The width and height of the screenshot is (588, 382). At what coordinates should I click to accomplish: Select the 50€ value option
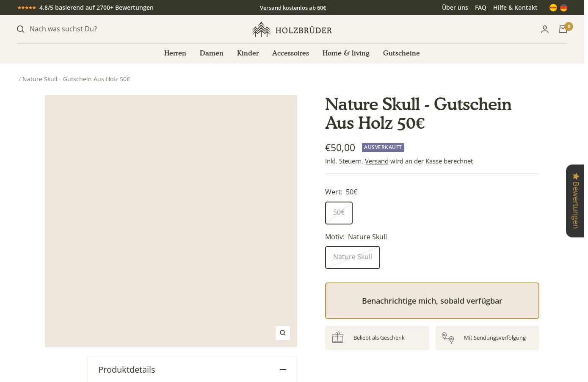coord(339,213)
